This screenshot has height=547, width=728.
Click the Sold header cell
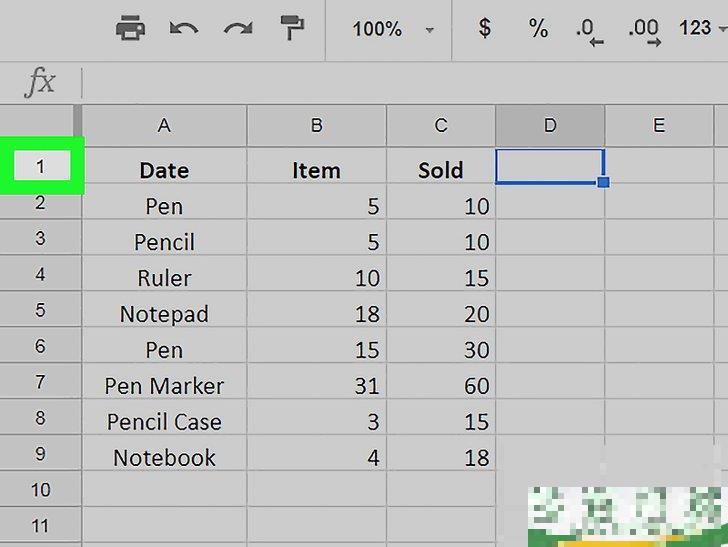pos(440,170)
